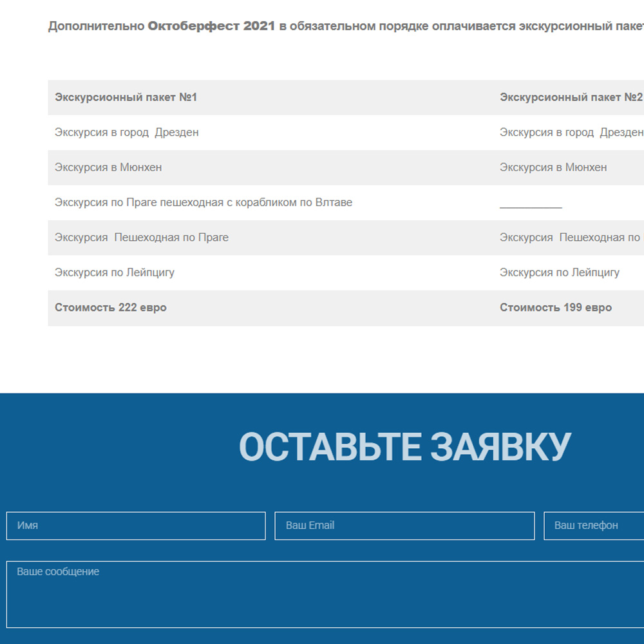Viewport: 644px width, 644px height.
Task: Click the Стоимость 222 евро cell
Action: pyautogui.click(x=111, y=308)
